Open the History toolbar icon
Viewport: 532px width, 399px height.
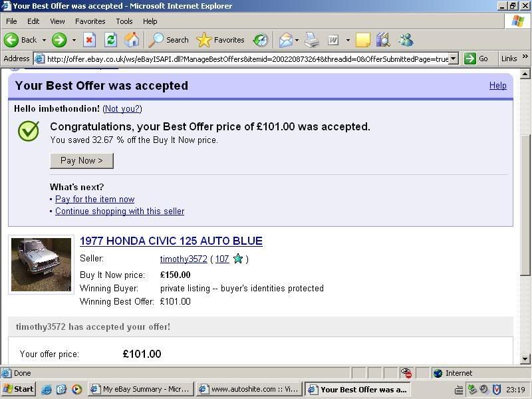261,40
